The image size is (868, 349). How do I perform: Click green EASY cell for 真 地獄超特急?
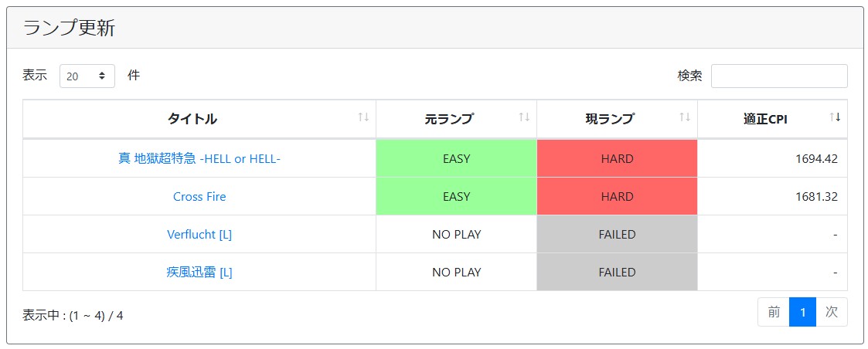[456, 159]
